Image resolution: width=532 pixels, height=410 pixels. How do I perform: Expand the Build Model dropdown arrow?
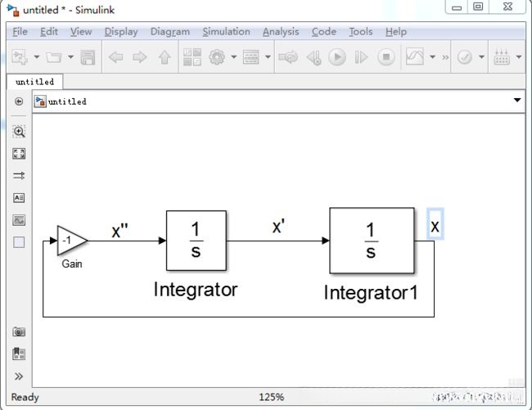(x=519, y=56)
